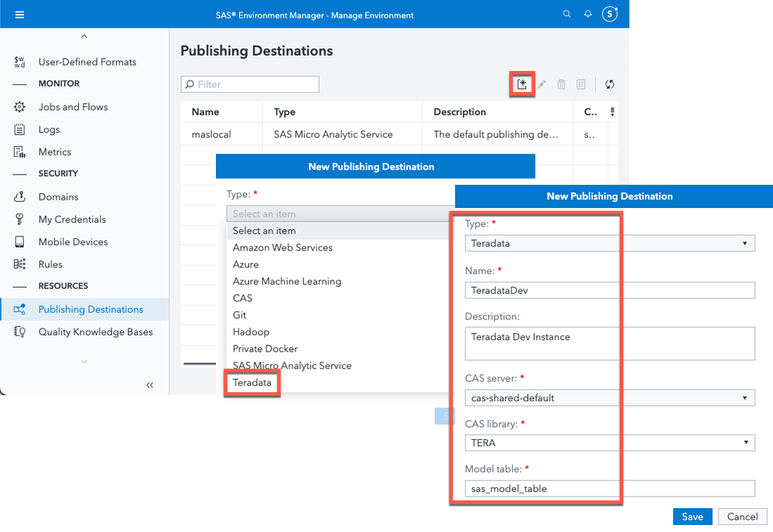Click the search magnifier in header

click(567, 14)
